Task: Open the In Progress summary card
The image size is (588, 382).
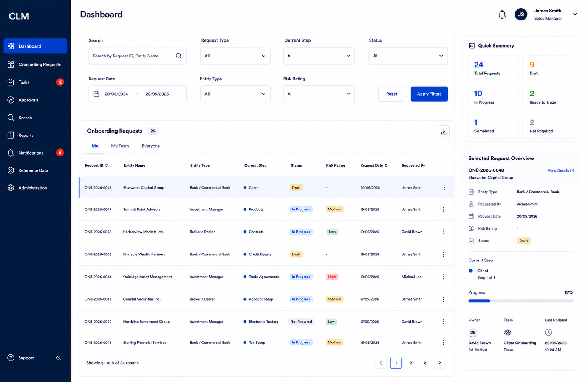Action: tap(494, 97)
